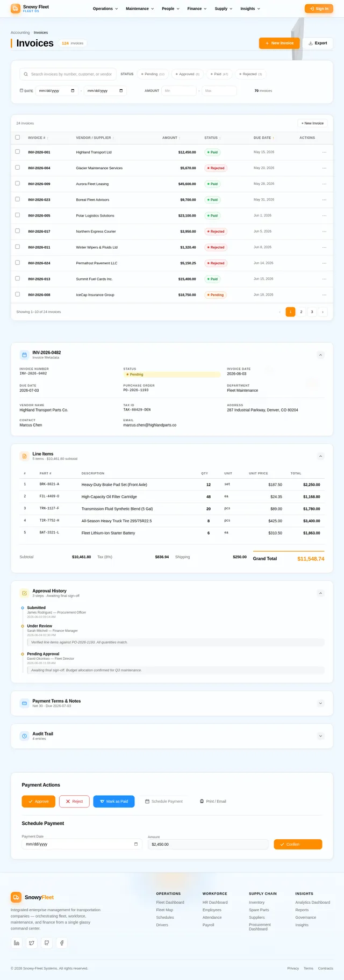Image resolution: width=344 pixels, height=980 pixels.
Task: Open row actions menu for INV-2026-023
Action: tap(324, 200)
